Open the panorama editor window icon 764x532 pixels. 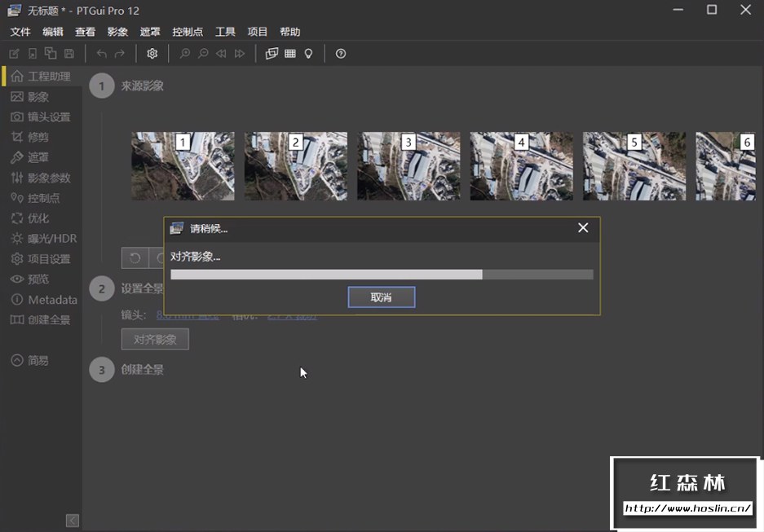click(x=272, y=54)
